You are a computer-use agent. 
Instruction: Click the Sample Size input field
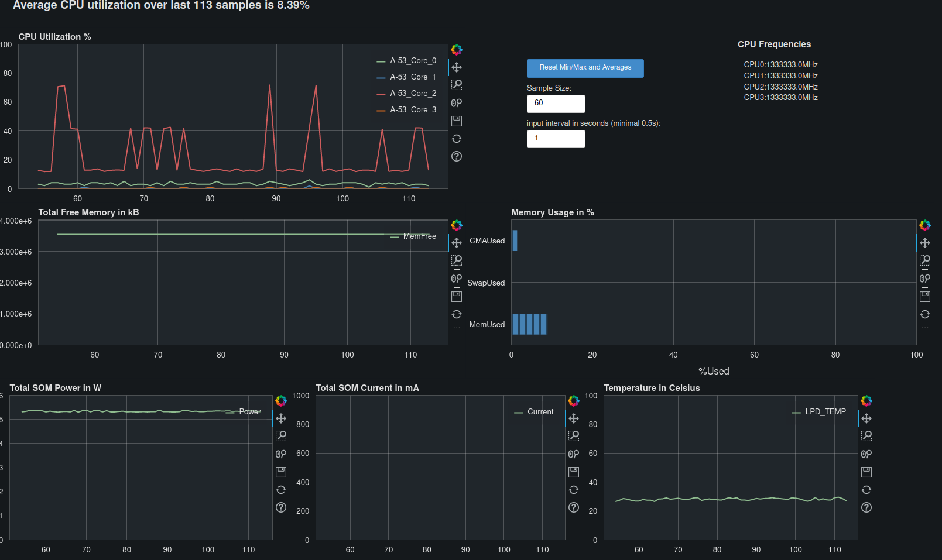(556, 104)
